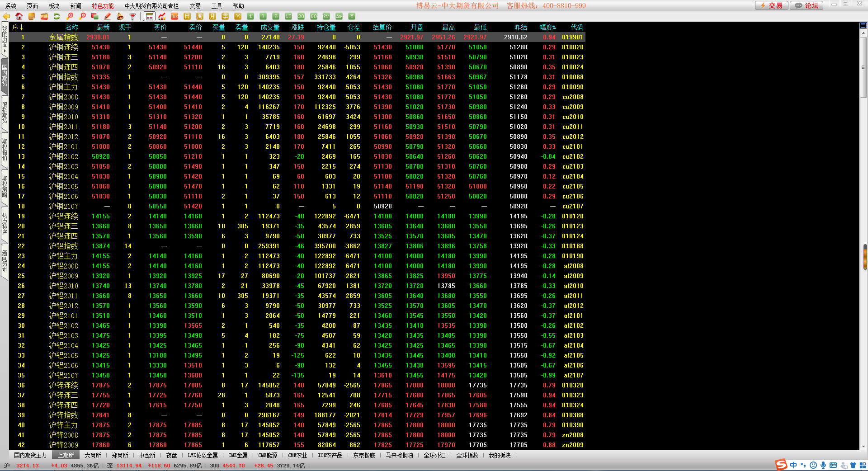Click the yellow back arrow icon
This screenshot has height=471, width=868.
6,16
